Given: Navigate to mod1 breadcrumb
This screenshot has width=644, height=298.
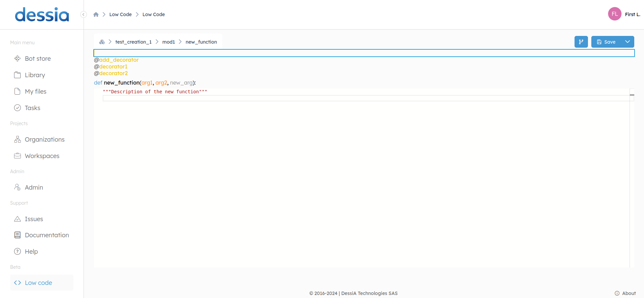Looking at the screenshot, I should point(168,42).
